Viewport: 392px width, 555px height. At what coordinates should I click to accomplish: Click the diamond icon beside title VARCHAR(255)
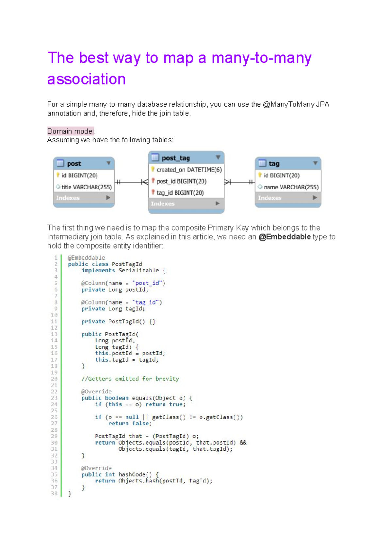[58, 187]
